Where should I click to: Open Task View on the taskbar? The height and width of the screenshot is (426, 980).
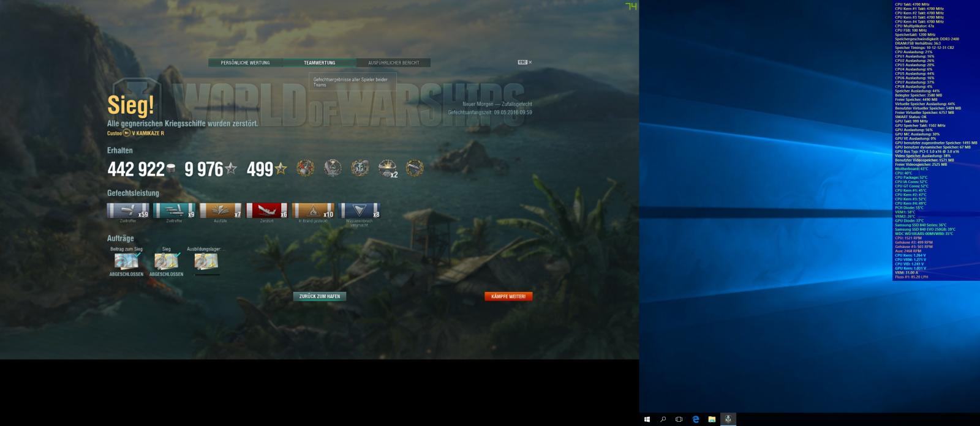679,419
